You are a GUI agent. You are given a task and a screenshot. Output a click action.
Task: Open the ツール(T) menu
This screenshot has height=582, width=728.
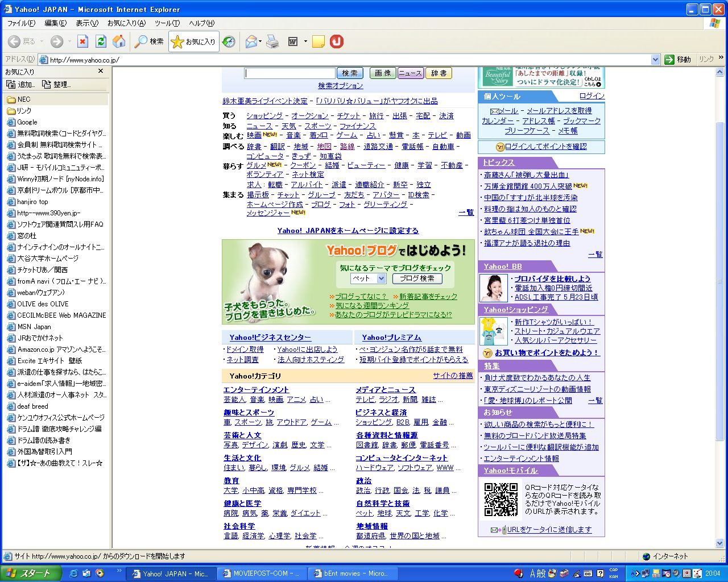pos(167,23)
